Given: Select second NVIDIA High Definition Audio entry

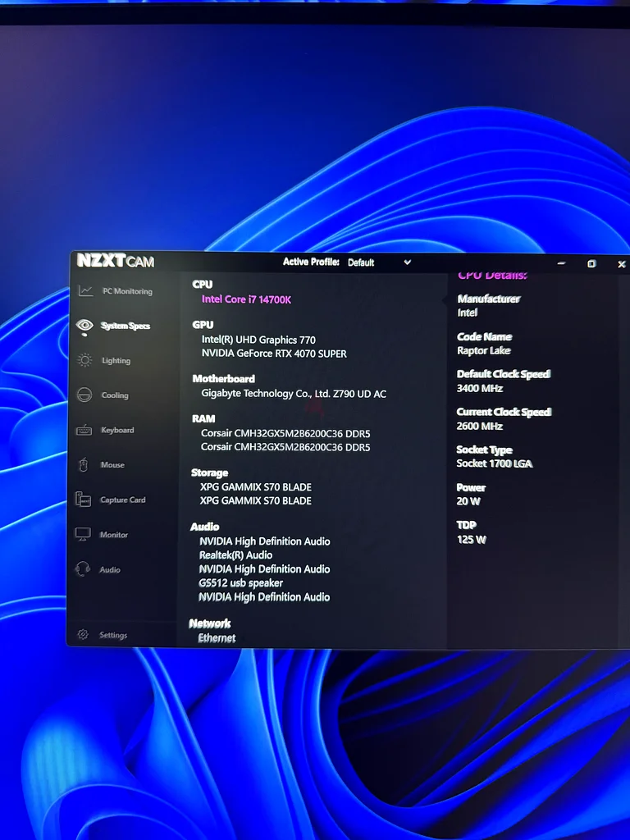Looking at the screenshot, I should point(264,569).
